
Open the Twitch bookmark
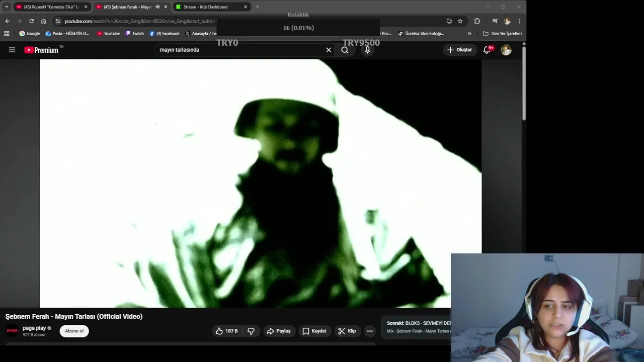(135, 34)
